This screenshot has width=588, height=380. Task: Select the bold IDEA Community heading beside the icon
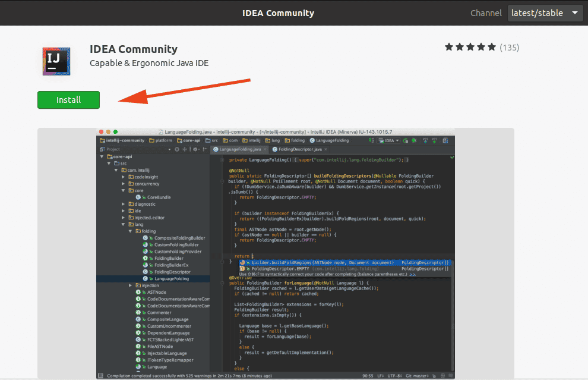pos(134,49)
